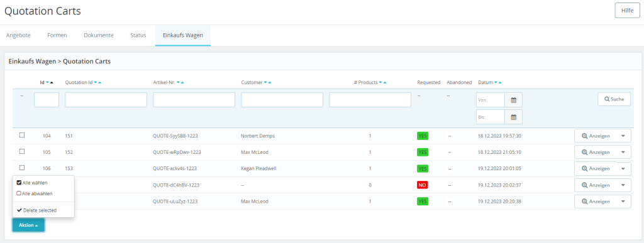Sort Customer column ascending arrow
This screenshot has height=243, width=644.
(269, 82)
